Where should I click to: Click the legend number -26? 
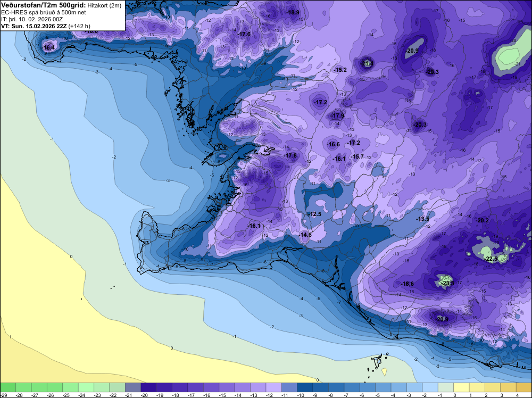click(50, 395)
